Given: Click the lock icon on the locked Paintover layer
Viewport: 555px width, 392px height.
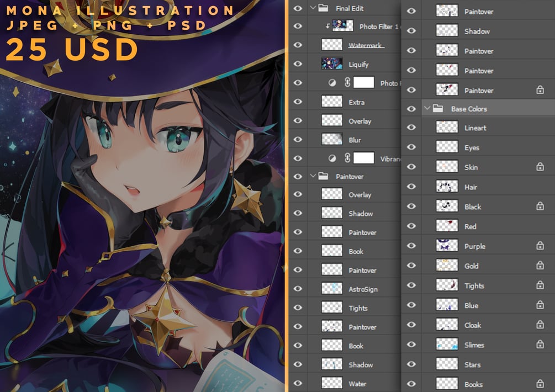Looking at the screenshot, I should (540, 90).
